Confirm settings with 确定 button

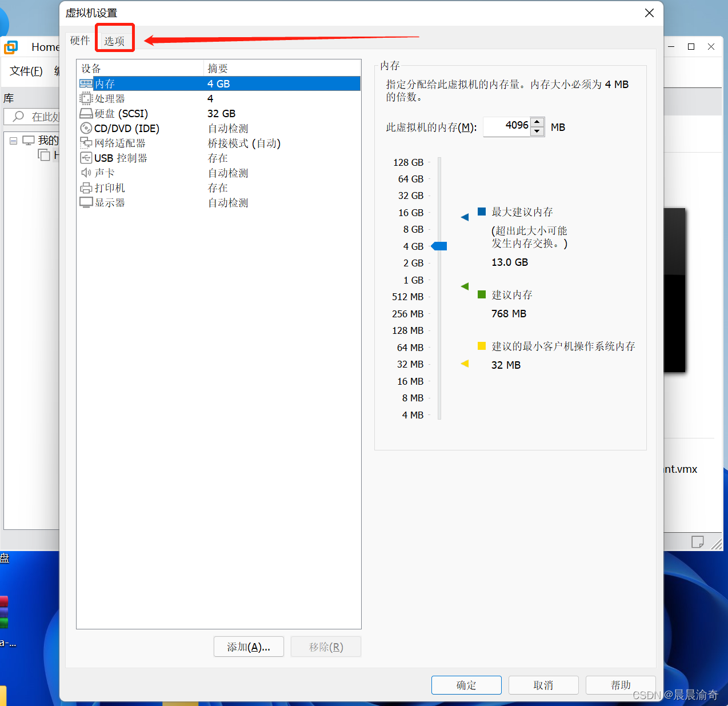coord(466,685)
